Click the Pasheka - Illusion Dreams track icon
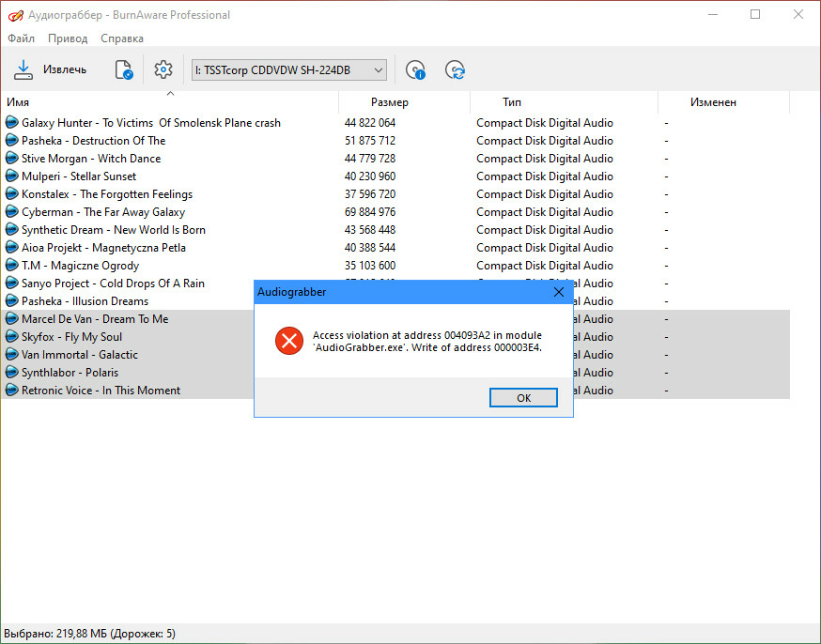This screenshot has width=821, height=644. pyautogui.click(x=11, y=300)
